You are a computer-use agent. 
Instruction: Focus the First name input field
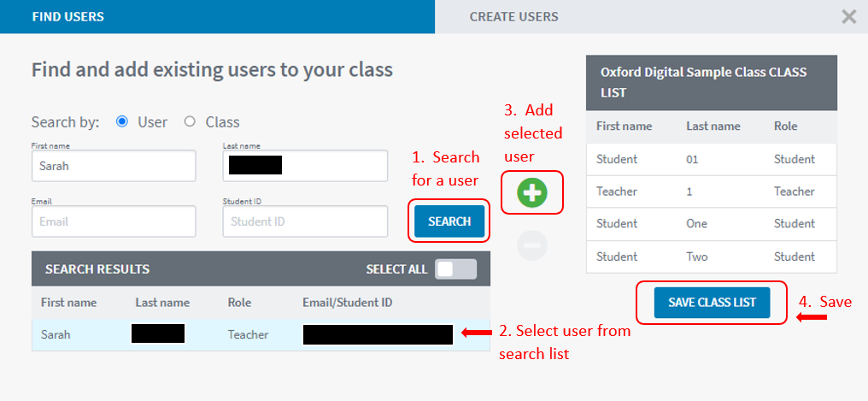point(114,166)
